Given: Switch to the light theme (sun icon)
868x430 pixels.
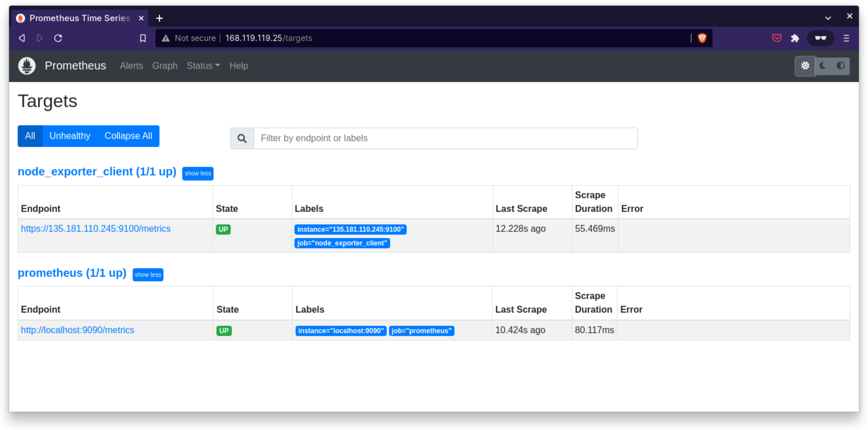Looking at the screenshot, I should click(x=805, y=66).
